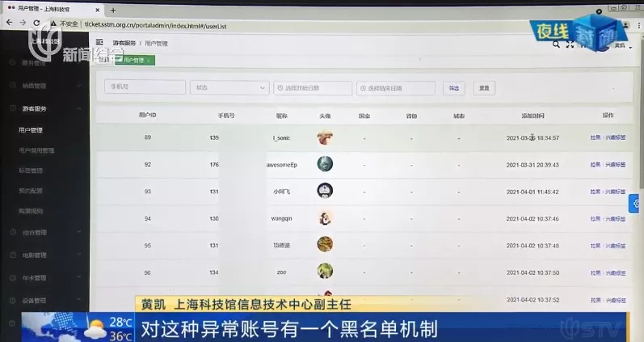Select the green 用户管理 page tab

coord(135,61)
